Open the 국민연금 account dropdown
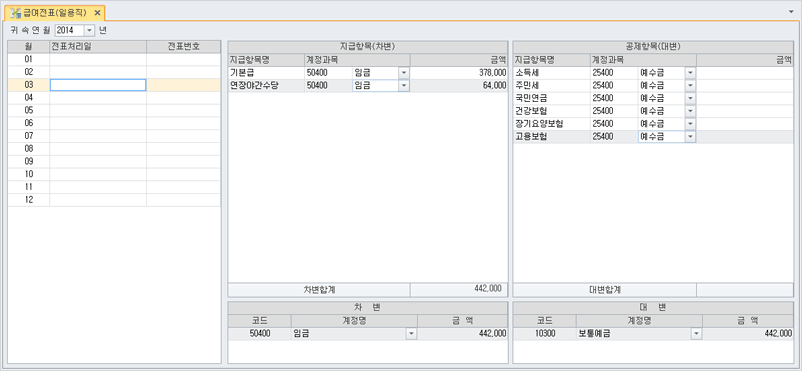The image size is (802, 371). [x=690, y=98]
